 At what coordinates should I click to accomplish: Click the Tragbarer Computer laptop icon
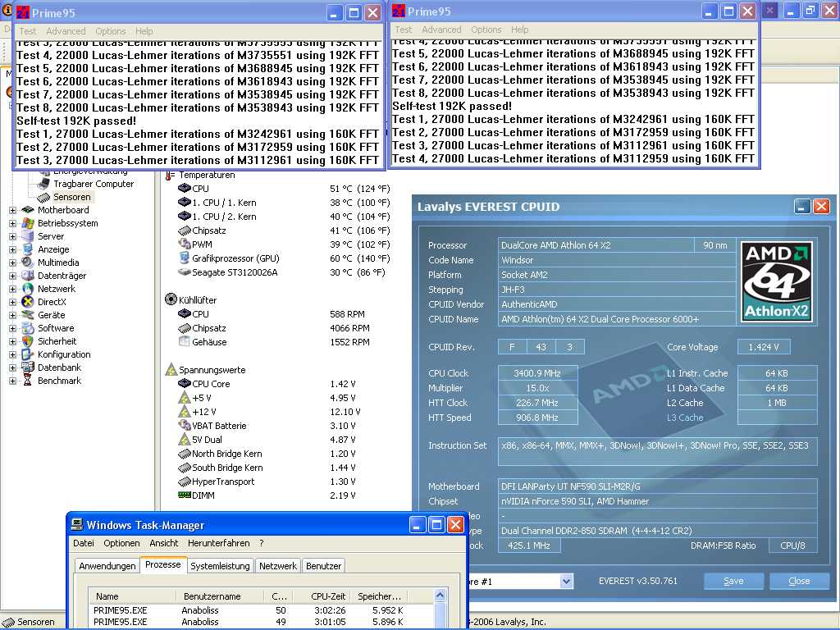click(x=44, y=184)
